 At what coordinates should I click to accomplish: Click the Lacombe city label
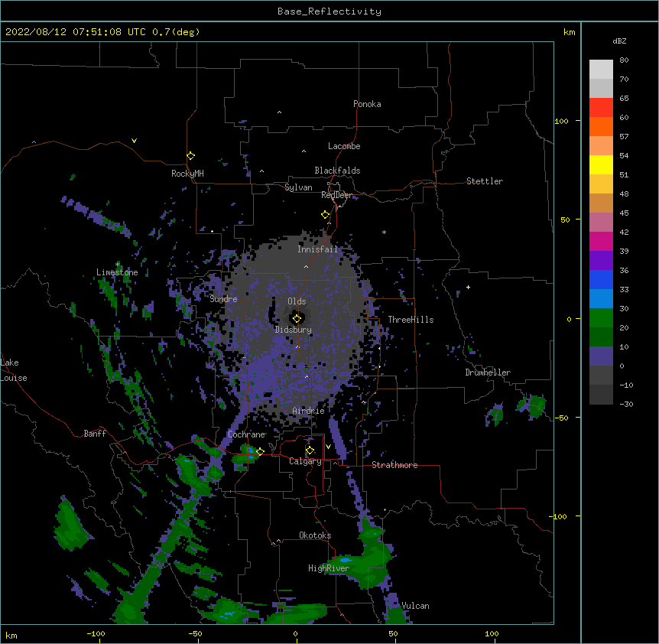[x=344, y=146]
